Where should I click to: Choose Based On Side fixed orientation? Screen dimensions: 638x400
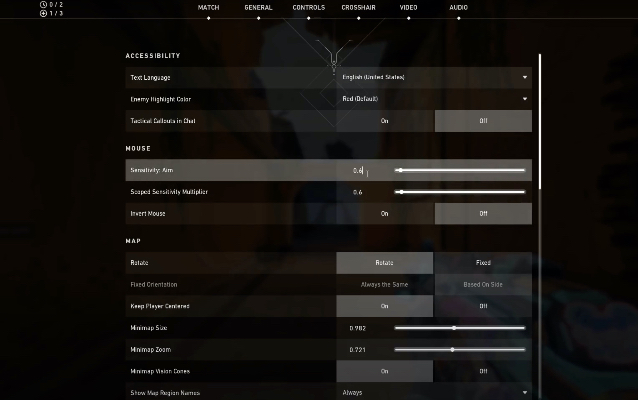(x=483, y=284)
